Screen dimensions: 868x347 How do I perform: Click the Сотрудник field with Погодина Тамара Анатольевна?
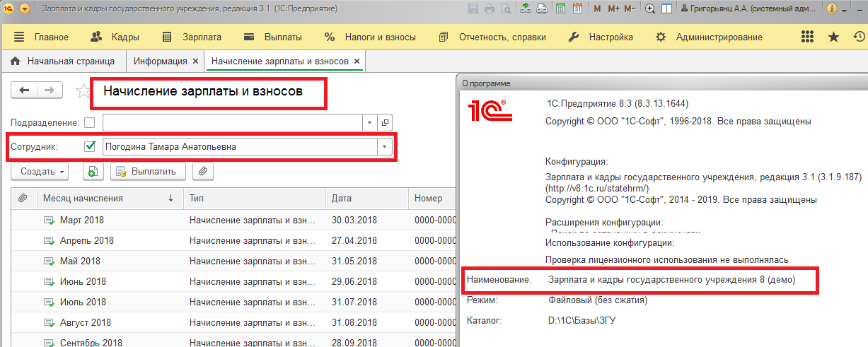(240, 146)
